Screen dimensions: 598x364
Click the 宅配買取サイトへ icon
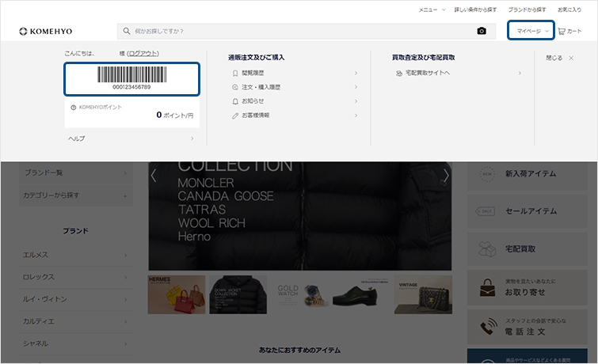pyautogui.click(x=399, y=73)
